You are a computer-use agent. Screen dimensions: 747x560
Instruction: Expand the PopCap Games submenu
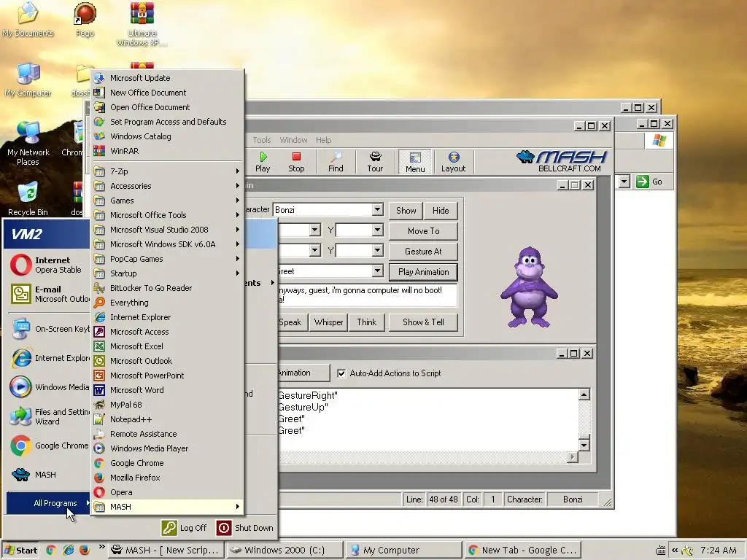(x=168, y=259)
